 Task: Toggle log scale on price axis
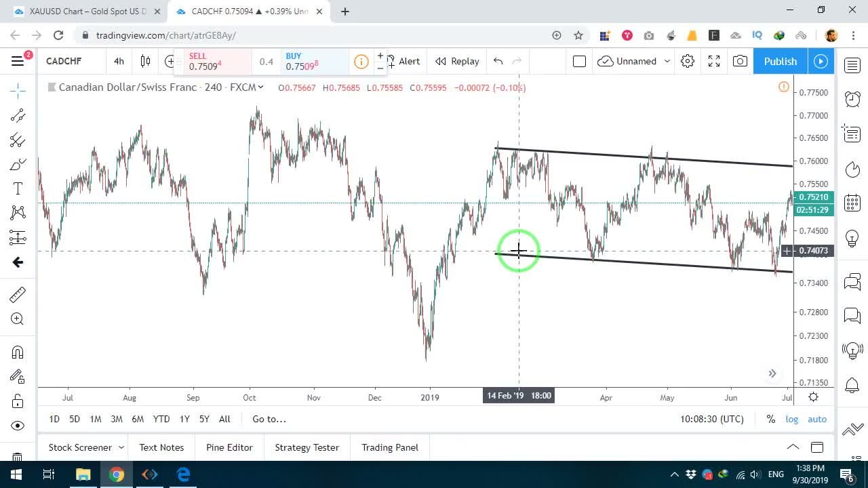[792, 419]
